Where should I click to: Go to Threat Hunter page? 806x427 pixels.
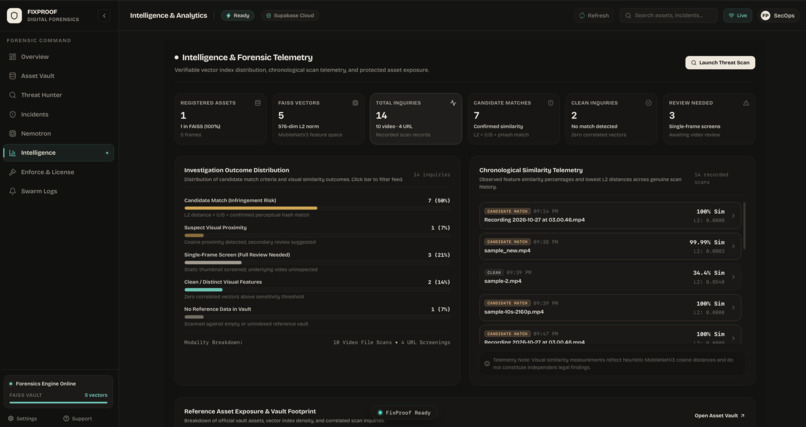pos(58,95)
